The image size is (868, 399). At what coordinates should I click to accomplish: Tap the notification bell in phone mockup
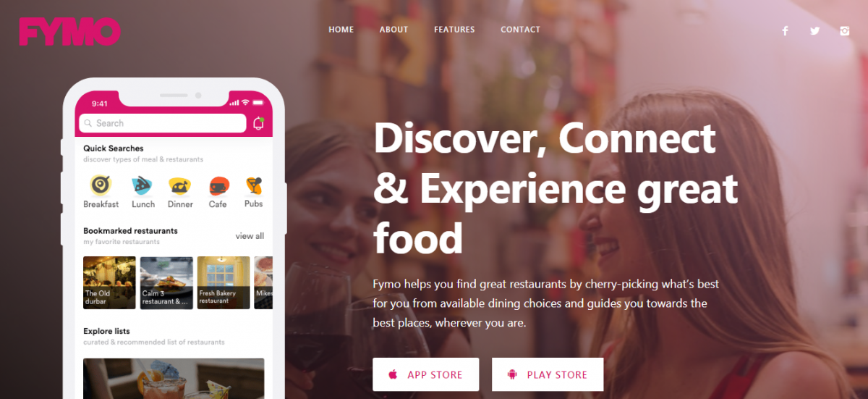pos(258,123)
